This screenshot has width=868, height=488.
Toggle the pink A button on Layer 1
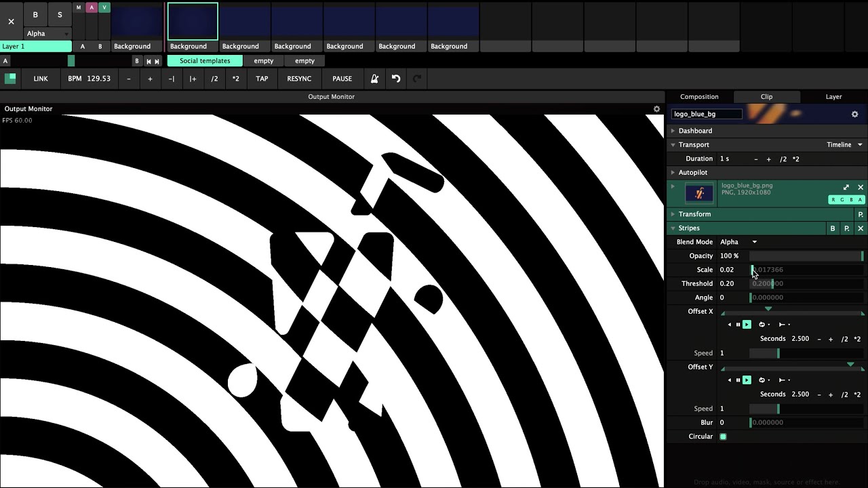[92, 7]
